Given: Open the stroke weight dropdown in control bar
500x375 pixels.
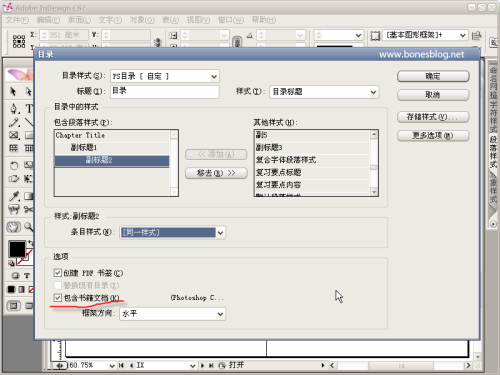Looking at the screenshot, I should 358,35.
